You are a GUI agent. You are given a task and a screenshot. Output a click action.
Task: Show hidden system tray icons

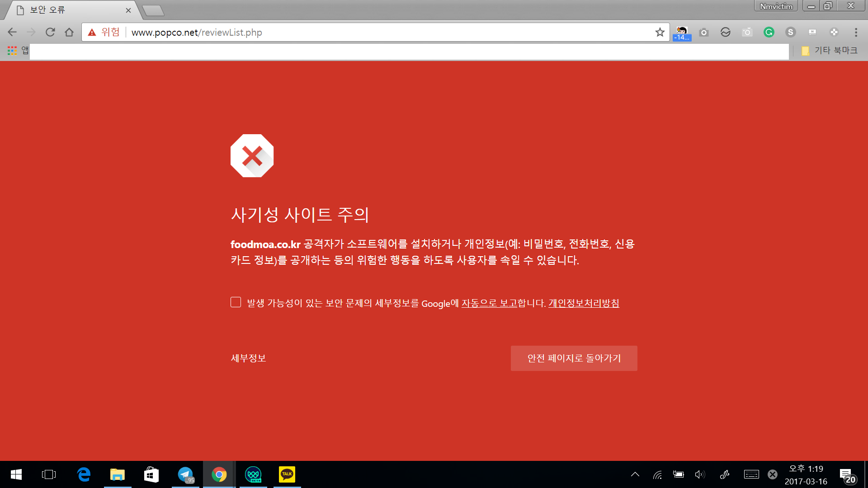click(x=635, y=474)
